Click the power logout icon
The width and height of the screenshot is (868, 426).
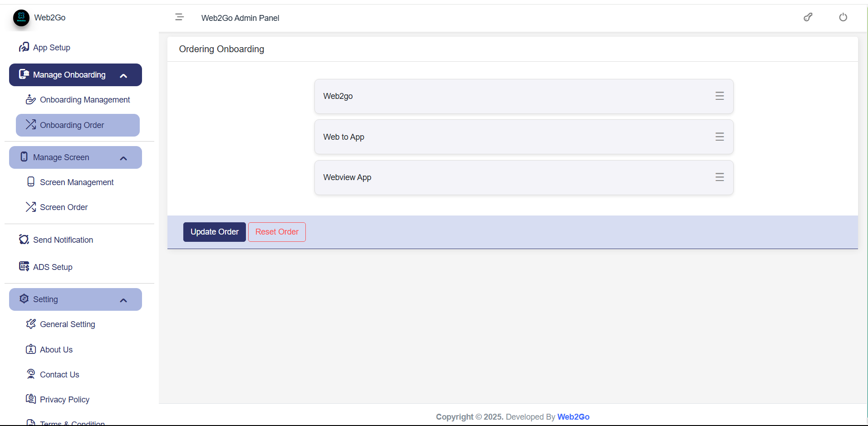[843, 17]
